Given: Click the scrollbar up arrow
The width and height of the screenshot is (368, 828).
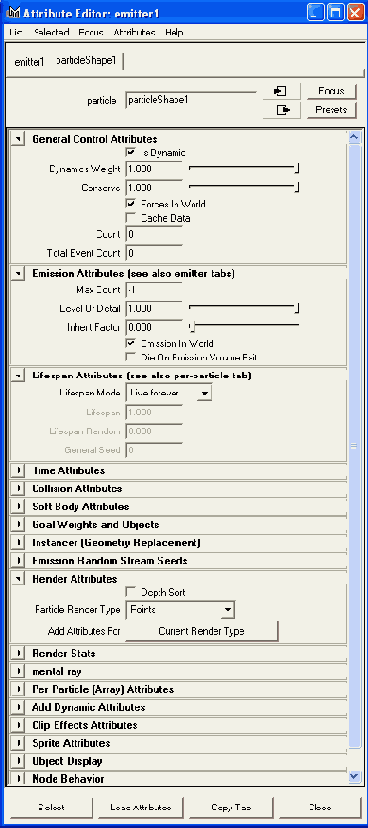Looking at the screenshot, I should click(354, 137).
